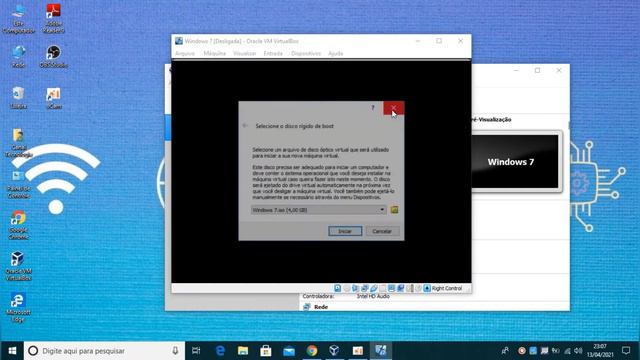Open File Explorer from the taskbar
Viewport: 640px width, 360px height.
coord(243,351)
